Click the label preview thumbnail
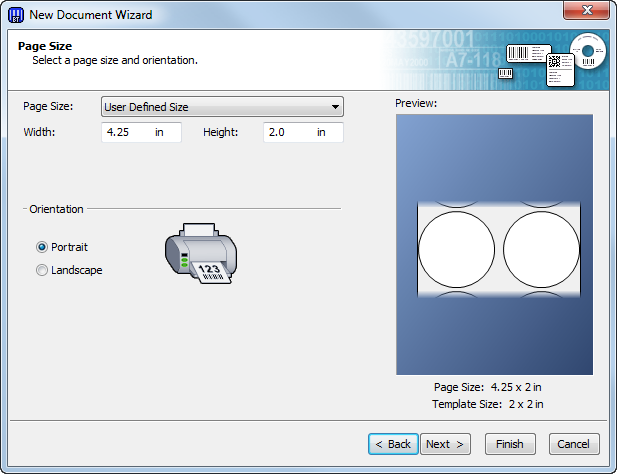The image size is (617, 474). click(495, 245)
